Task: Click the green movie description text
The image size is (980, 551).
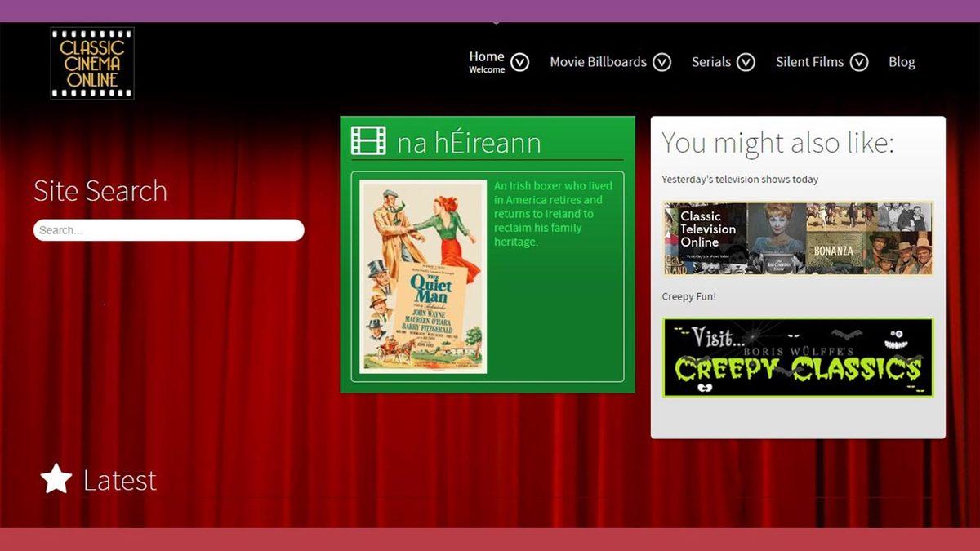Action: (x=553, y=214)
